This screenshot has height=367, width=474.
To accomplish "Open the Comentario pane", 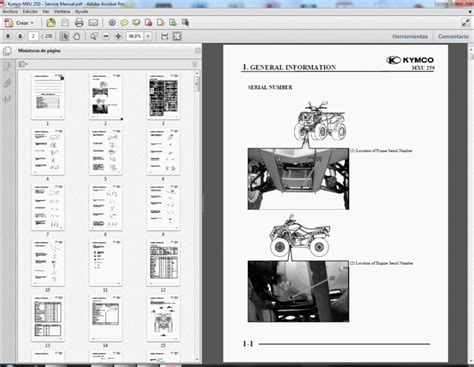I will click(x=453, y=36).
